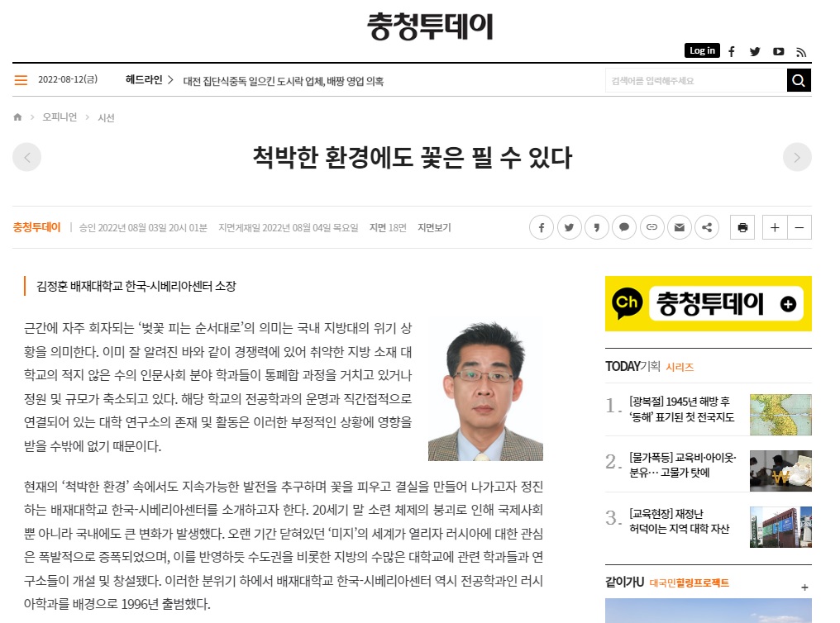Increase font size with plus button

click(775, 227)
